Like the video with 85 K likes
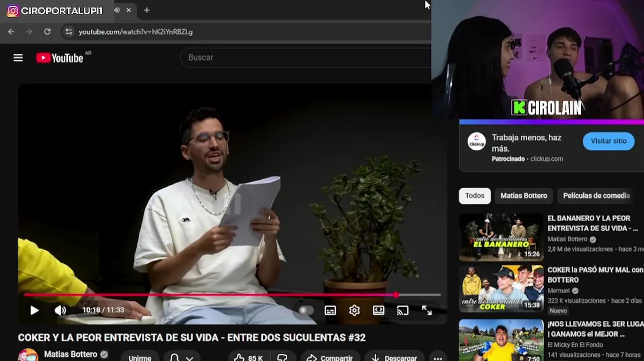 point(249,357)
